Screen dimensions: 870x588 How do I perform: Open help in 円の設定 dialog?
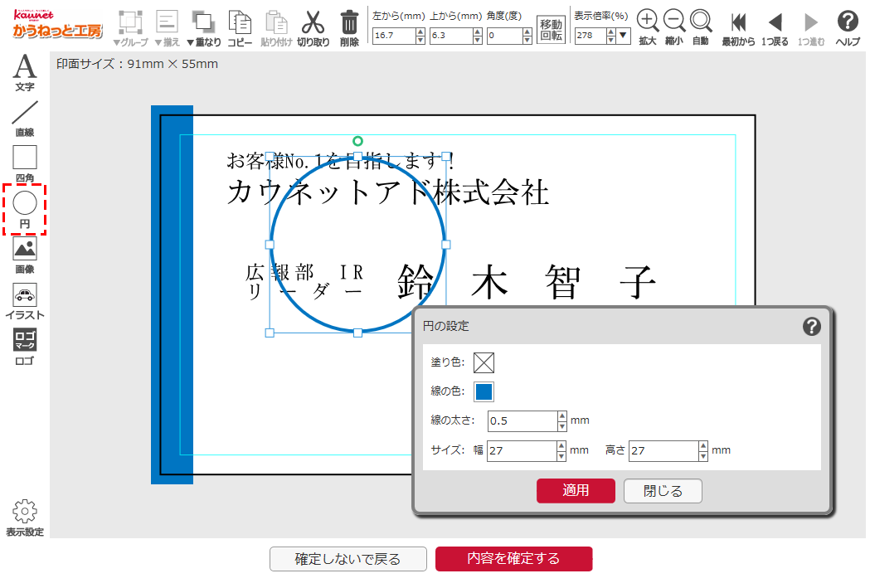coord(812,326)
